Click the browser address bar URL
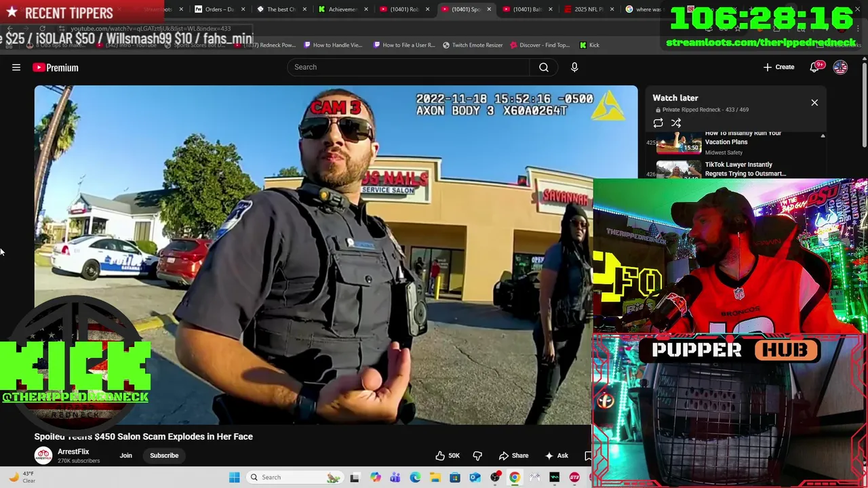The image size is (868, 488). [151, 28]
